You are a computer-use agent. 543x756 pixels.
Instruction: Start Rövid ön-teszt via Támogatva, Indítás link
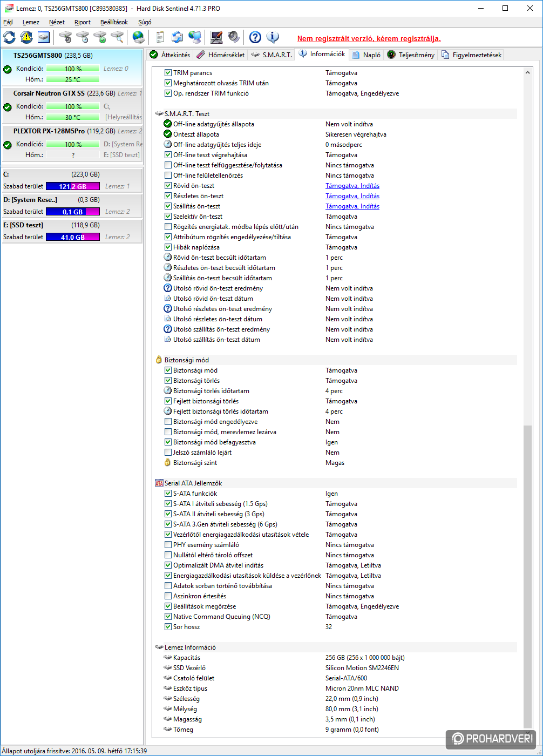(x=352, y=186)
